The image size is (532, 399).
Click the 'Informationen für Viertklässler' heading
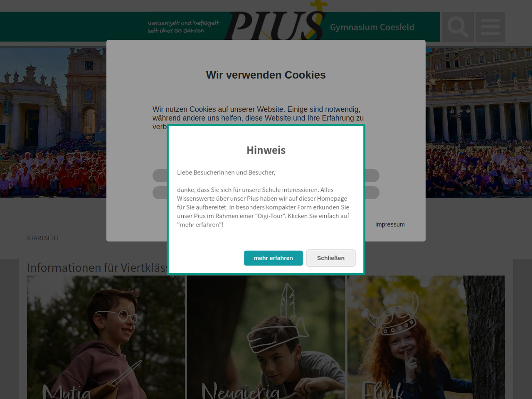click(97, 268)
